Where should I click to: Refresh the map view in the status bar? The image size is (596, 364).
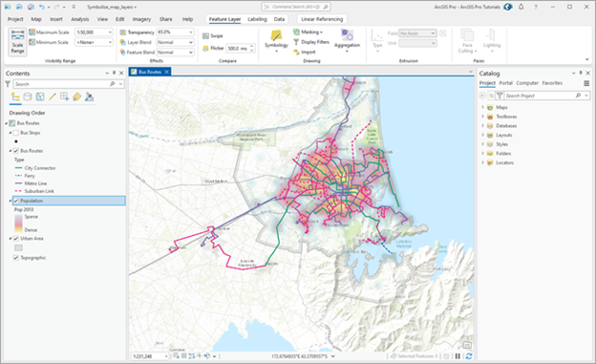469,356
